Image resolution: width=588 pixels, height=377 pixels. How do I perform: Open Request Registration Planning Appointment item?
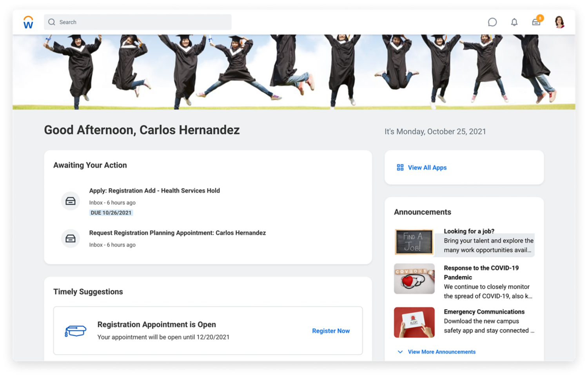[x=177, y=233]
